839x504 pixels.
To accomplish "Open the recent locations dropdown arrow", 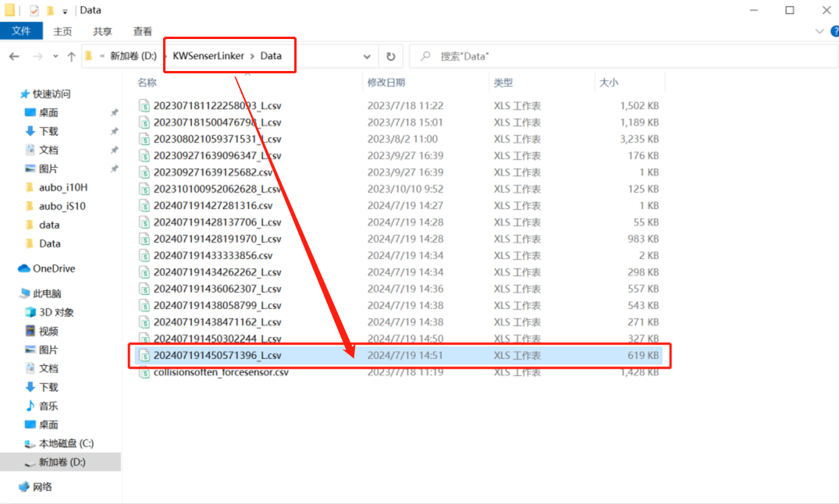I will pyautogui.click(x=55, y=56).
